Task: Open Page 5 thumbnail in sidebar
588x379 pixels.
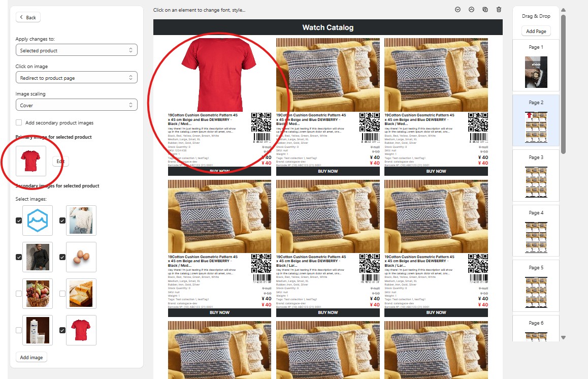Action: (x=536, y=293)
